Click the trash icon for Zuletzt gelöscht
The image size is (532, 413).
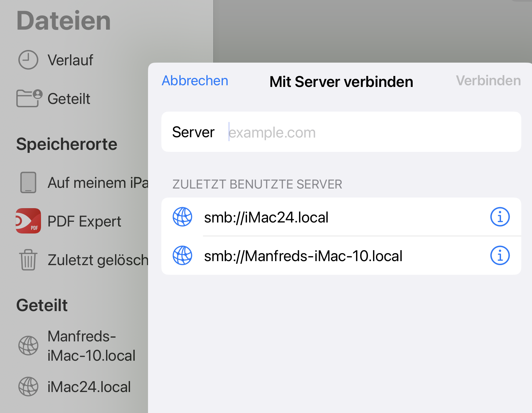28,260
